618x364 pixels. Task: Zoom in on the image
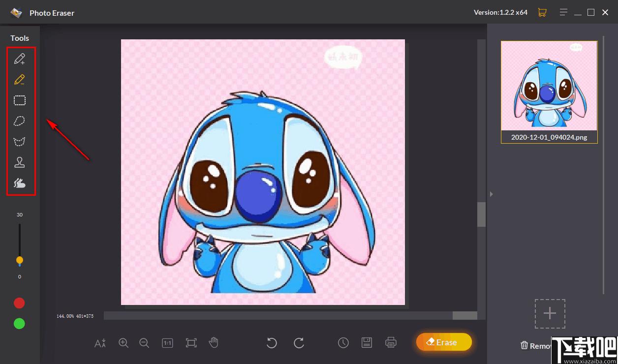point(124,343)
